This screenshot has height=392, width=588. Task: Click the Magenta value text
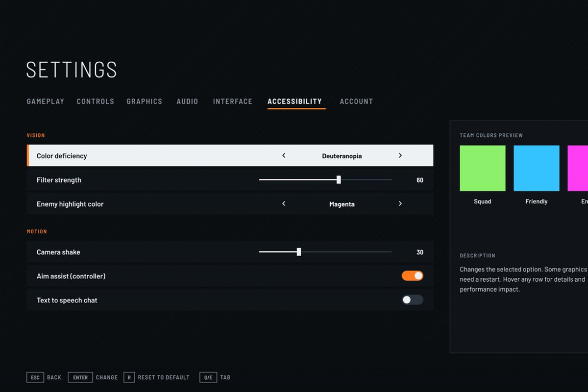pyautogui.click(x=342, y=204)
